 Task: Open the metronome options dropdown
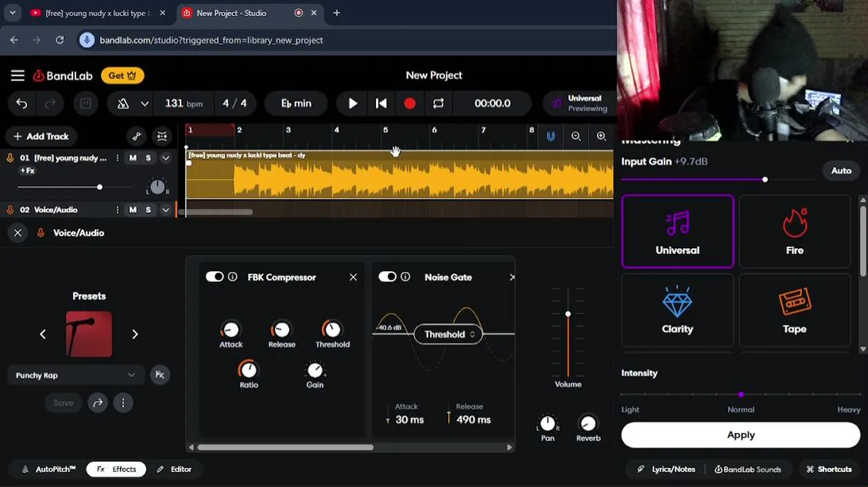click(144, 103)
